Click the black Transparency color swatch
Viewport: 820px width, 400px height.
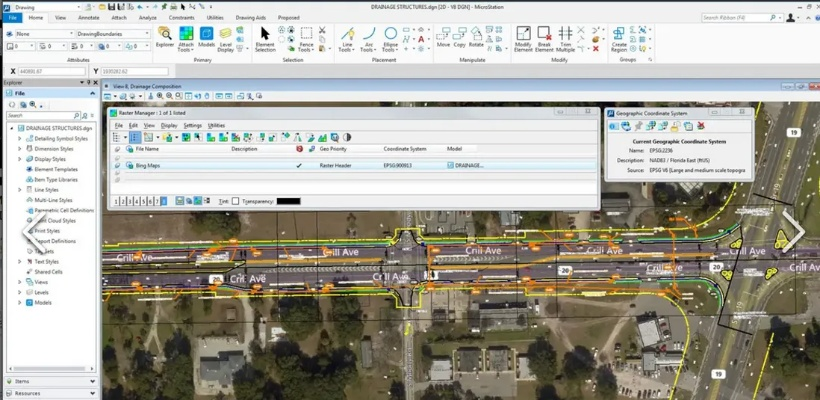pos(288,201)
